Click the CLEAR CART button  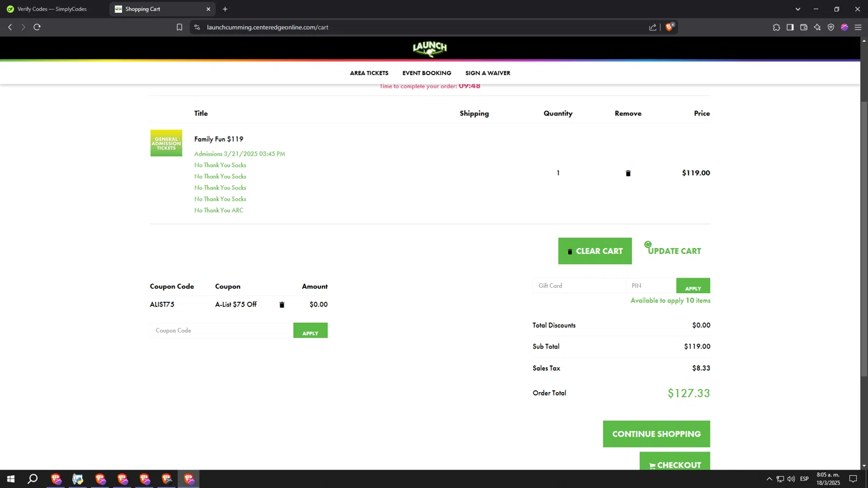click(x=595, y=251)
